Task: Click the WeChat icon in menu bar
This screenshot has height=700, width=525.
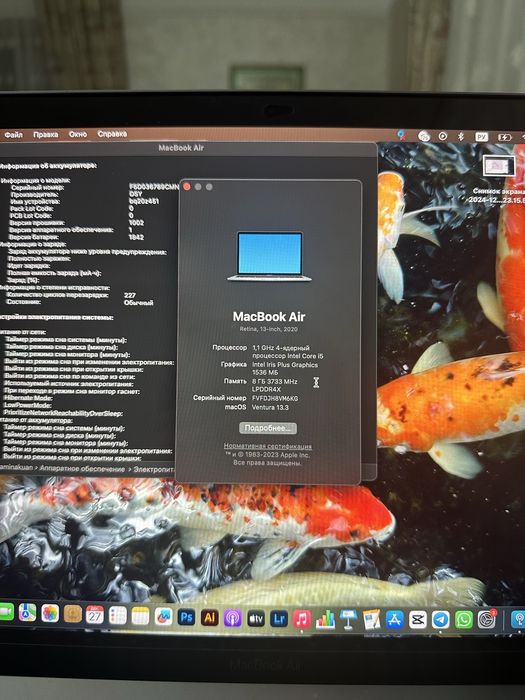Action: [x=424, y=136]
